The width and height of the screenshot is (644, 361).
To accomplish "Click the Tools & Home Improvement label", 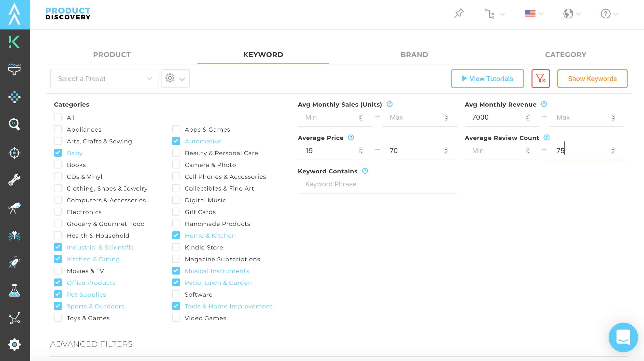I will click(228, 306).
